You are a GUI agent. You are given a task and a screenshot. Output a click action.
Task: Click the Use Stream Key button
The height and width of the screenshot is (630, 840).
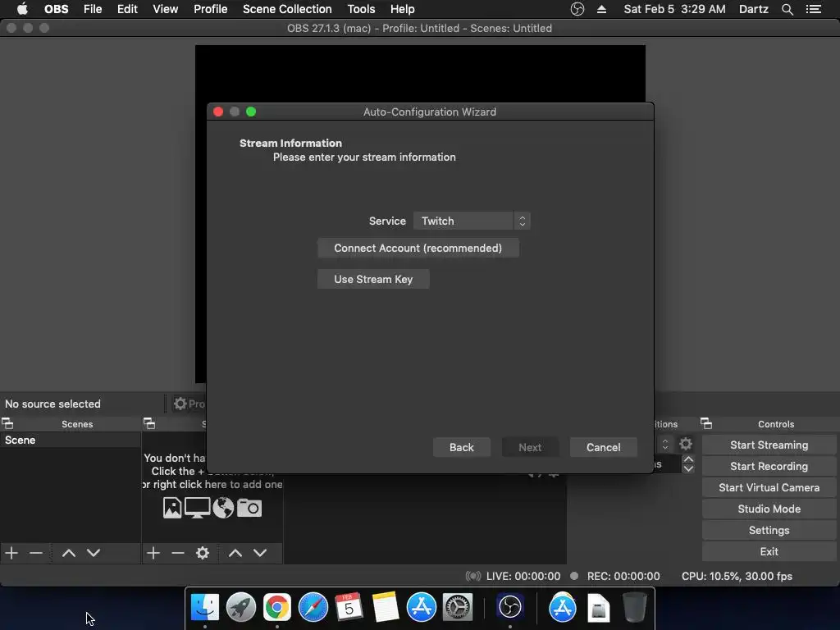tap(373, 279)
